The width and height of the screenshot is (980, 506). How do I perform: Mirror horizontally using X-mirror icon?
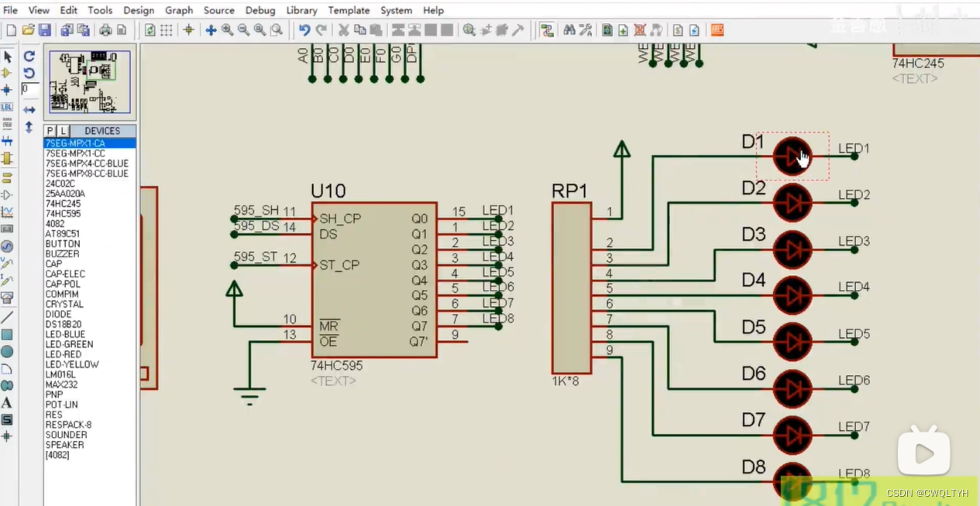click(x=29, y=109)
